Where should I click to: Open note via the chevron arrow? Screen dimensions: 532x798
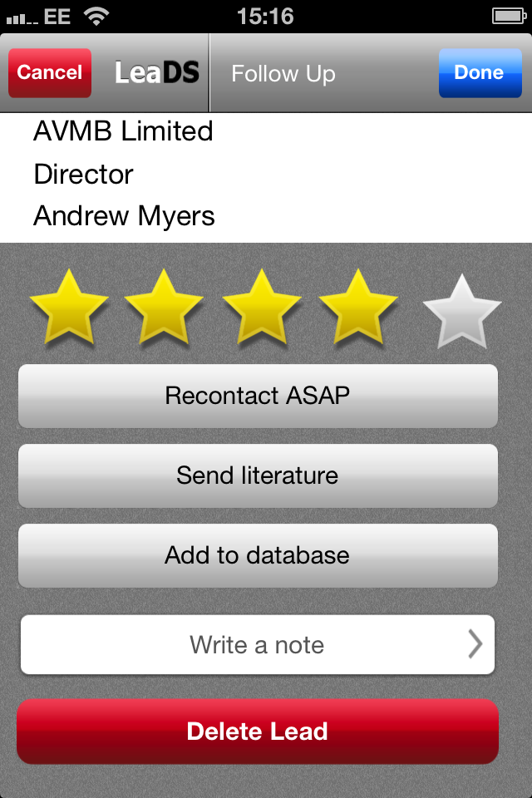click(475, 644)
